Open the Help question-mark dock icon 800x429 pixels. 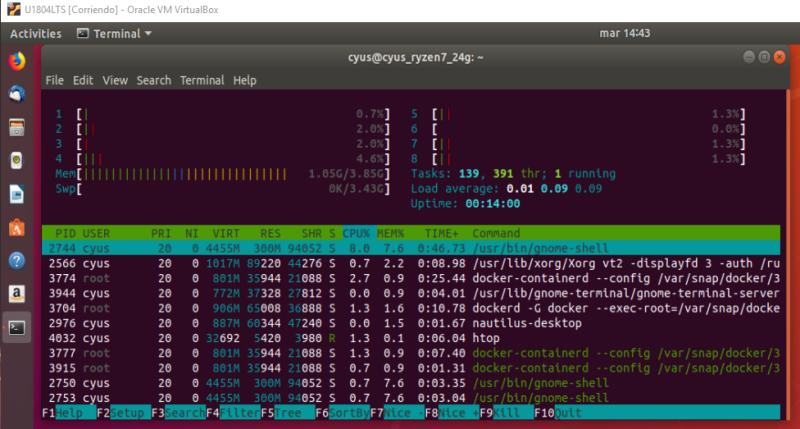pyautogui.click(x=17, y=261)
